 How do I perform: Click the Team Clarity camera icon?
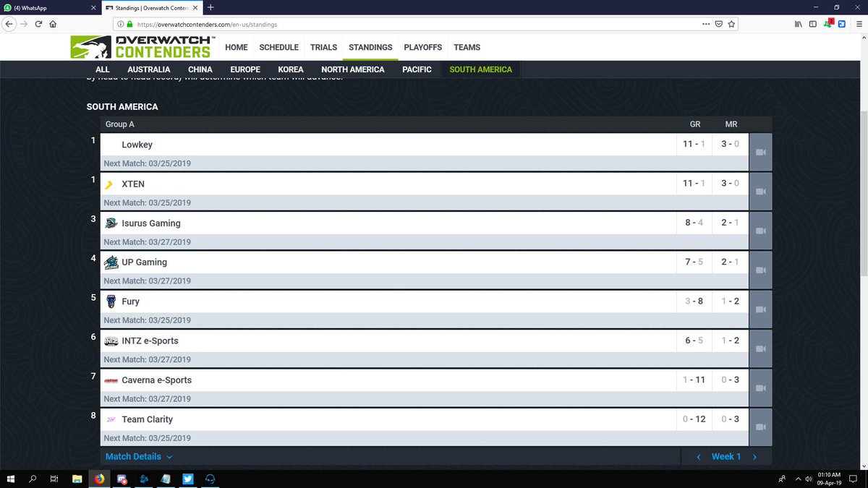pyautogui.click(x=760, y=427)
